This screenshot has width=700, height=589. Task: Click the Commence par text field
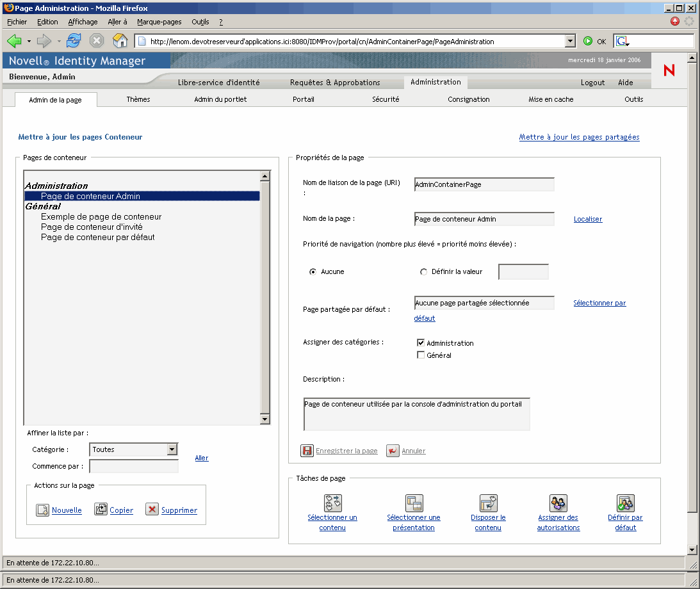pos(133,466)
